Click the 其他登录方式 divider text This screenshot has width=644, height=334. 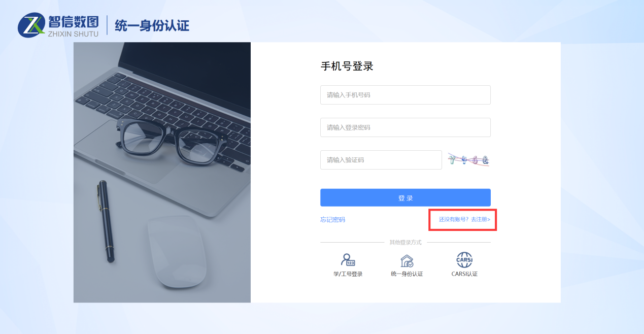coord(405,243)
